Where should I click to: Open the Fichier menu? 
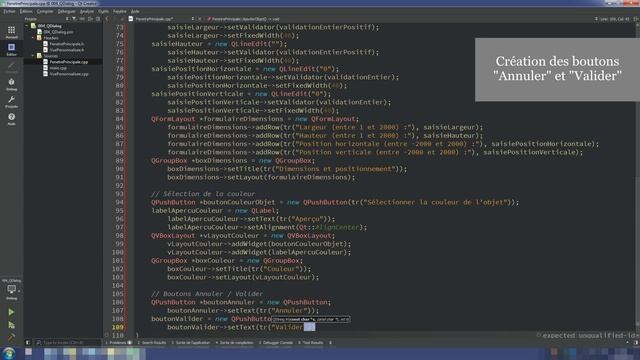point(9,11)
